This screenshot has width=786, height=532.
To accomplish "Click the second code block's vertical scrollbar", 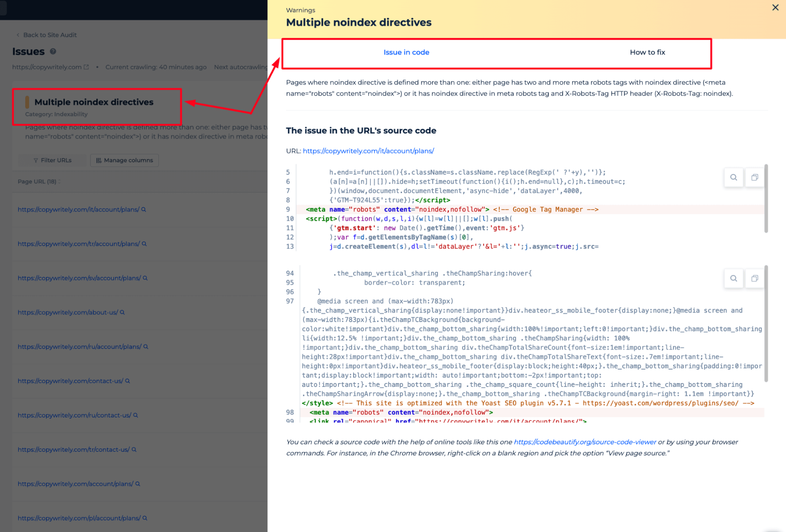I will [766, 323].
